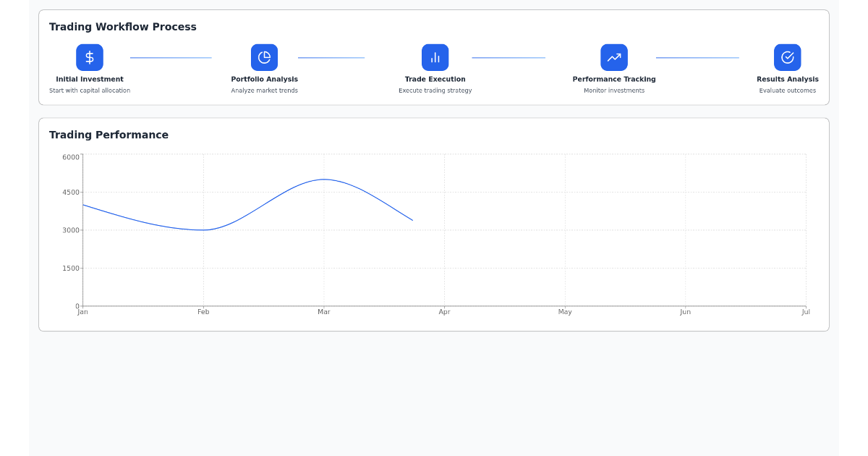
Task: Open the "Performance Tracking" step label
Action: (613, 80)
